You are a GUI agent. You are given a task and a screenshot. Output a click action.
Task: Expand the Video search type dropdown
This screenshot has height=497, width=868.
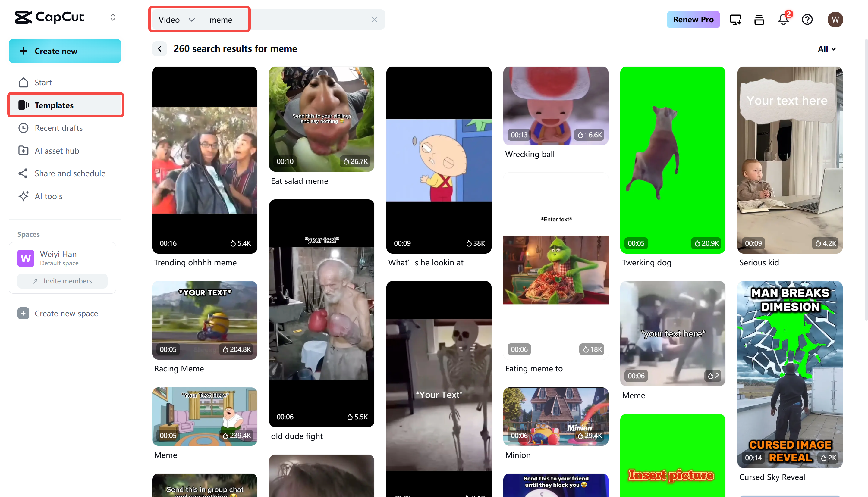coord(176,20)
